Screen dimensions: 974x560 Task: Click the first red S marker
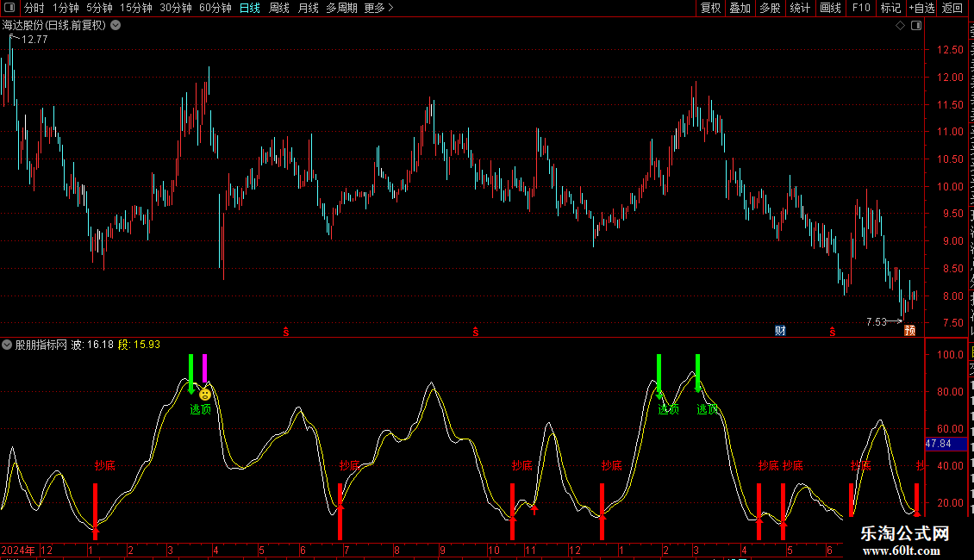(286, 332)
